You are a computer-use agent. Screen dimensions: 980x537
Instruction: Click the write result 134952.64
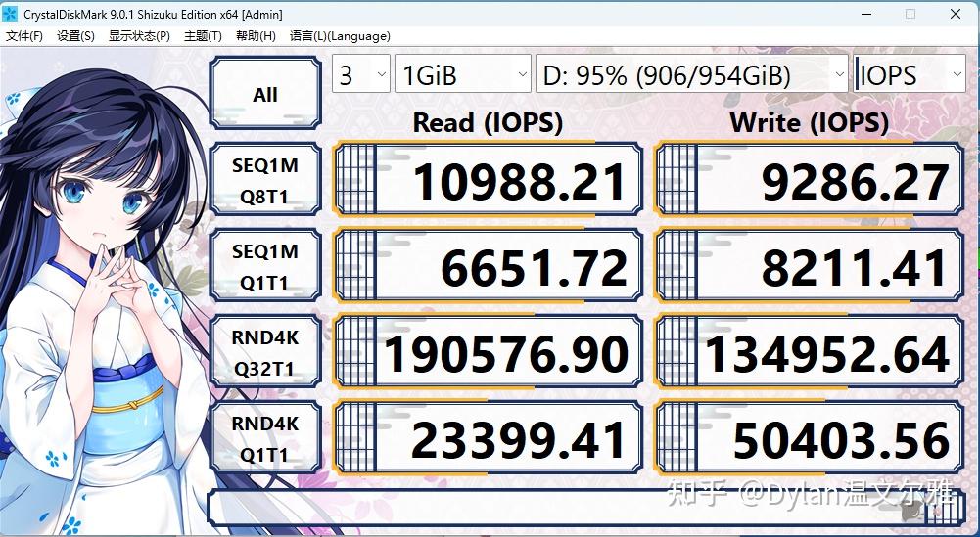[x=809, y=352]
